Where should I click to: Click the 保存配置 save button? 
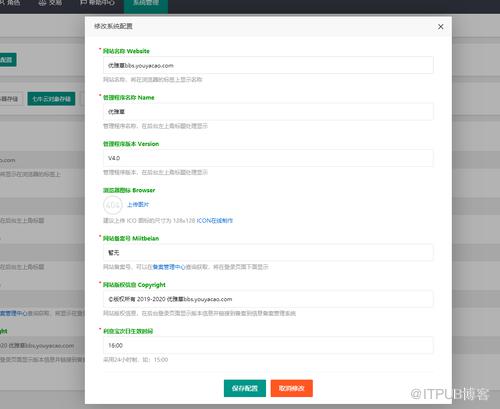pyautogui.click(x=245, y=388)
